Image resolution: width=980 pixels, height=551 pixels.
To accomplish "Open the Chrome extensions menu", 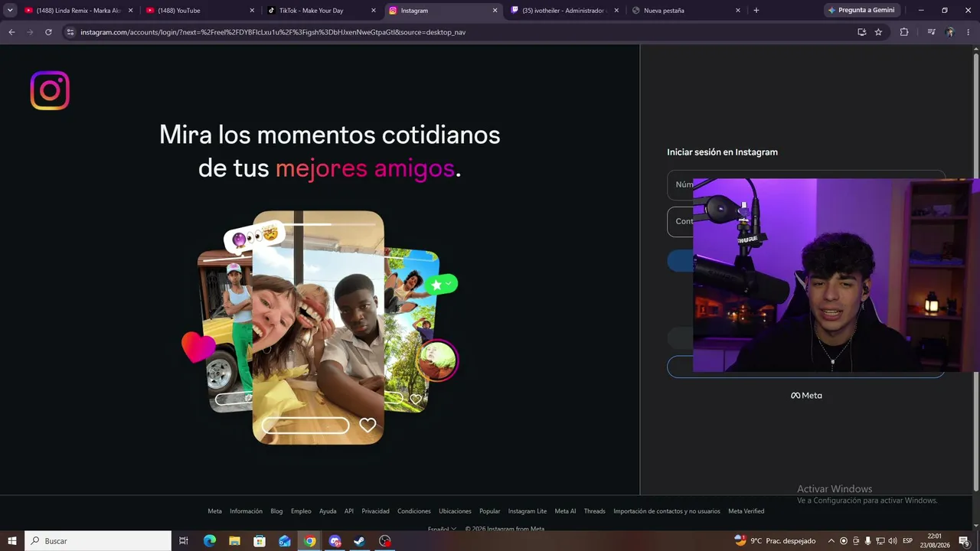I will click(x=904, y=32).
